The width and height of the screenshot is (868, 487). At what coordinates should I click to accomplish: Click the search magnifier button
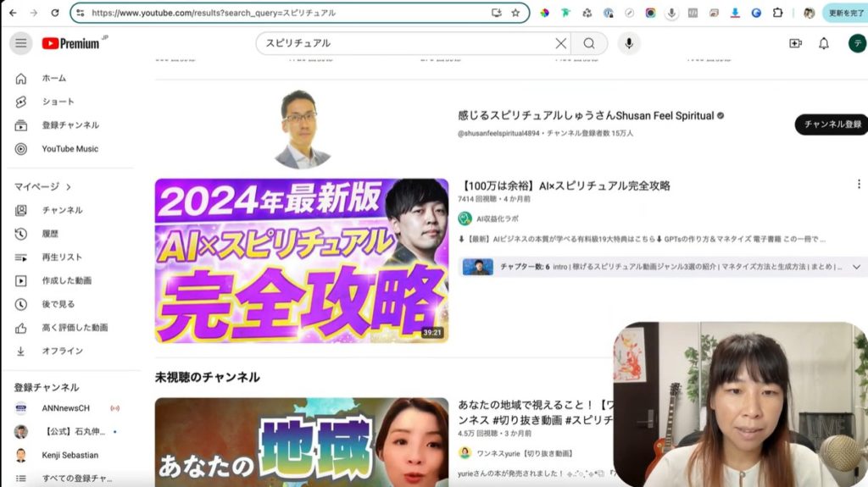[x=588, y=43]
